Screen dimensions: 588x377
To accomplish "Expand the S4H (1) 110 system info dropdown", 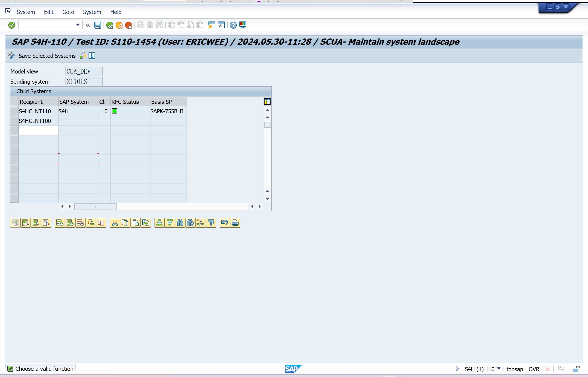I will pyautogui.click(x=499, y=368).
